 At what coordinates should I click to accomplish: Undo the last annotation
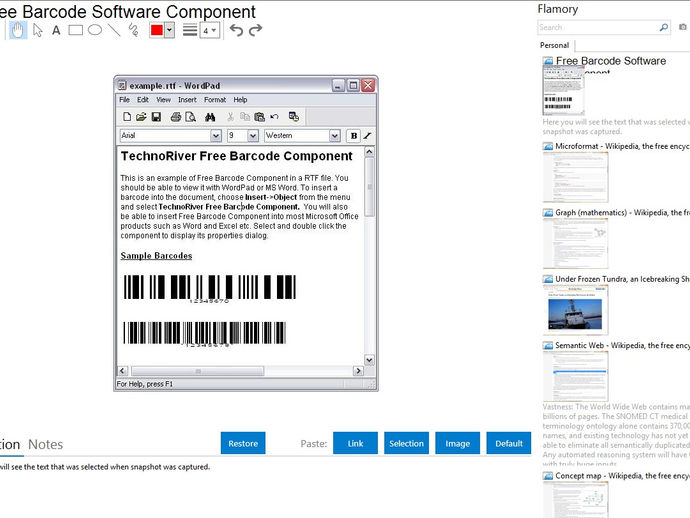pyautogui.click(x=236, y=30)
